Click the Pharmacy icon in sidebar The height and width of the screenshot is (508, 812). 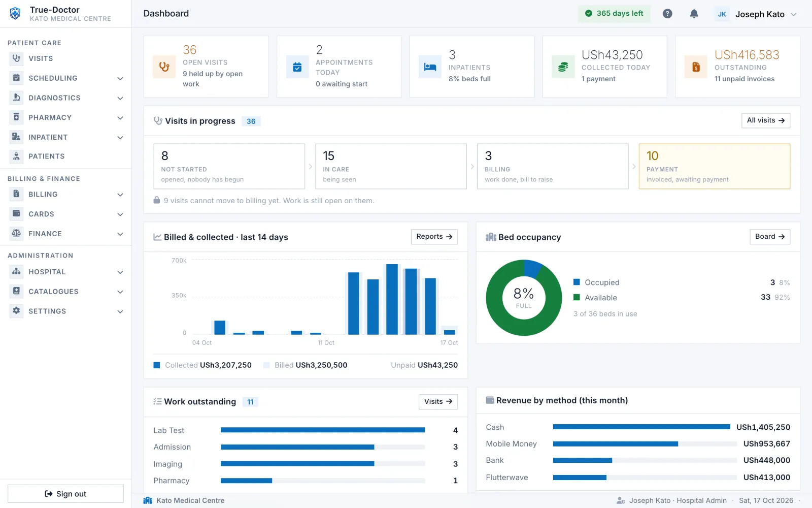coord(16,117)
